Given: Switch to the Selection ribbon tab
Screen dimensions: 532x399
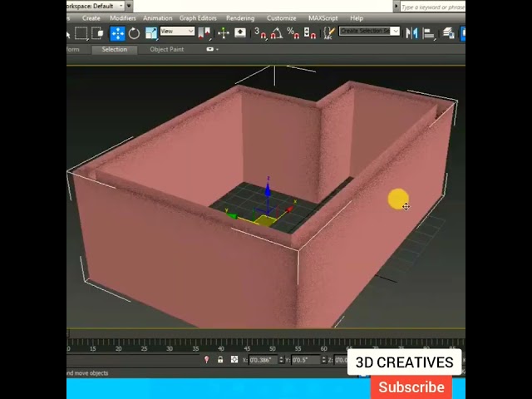Looking at the screenshot, I should (115, 50).
